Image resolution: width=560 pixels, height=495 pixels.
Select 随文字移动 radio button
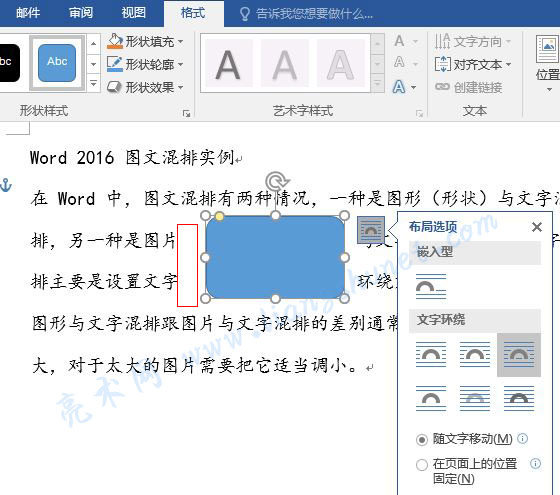coord(422,439)
